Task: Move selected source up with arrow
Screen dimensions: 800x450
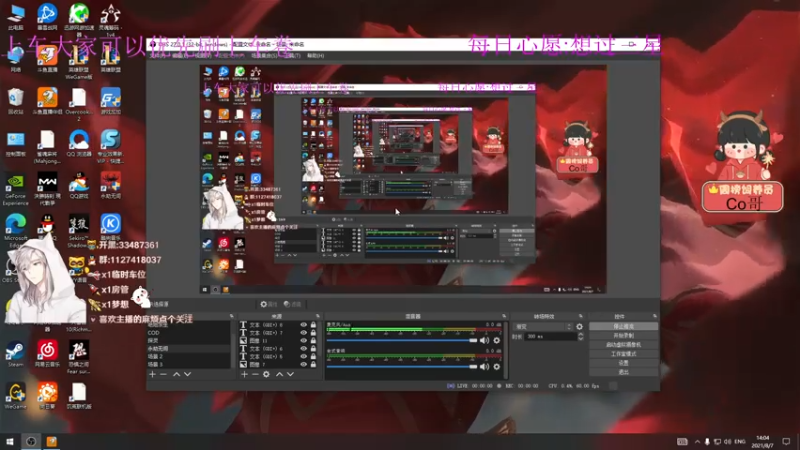Action: (279, 374)
